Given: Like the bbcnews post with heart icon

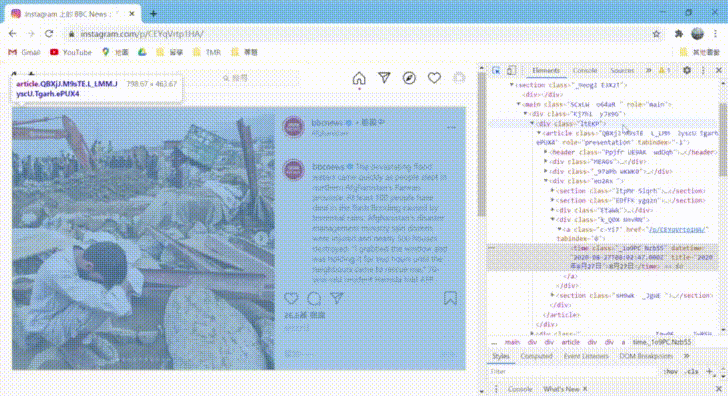Looking at the screenshot, I should coord(291,298).
